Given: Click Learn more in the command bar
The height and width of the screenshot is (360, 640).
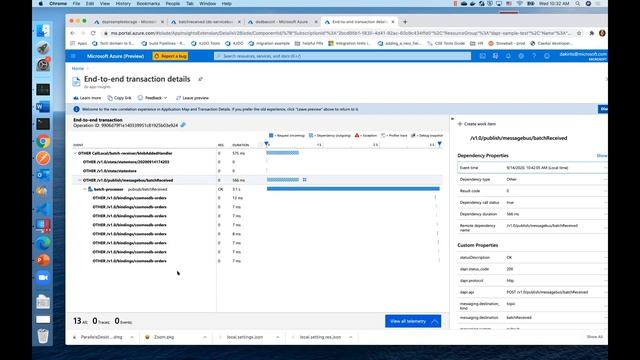Looking at the screenshot, I should (x=87, y=98).
